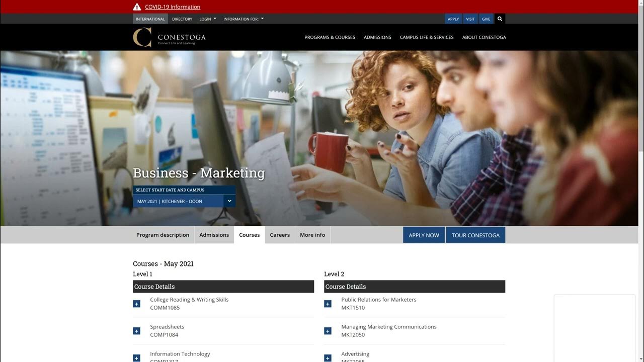
Task: Click the TOUR CONESTOGA button
Action: 475,235
